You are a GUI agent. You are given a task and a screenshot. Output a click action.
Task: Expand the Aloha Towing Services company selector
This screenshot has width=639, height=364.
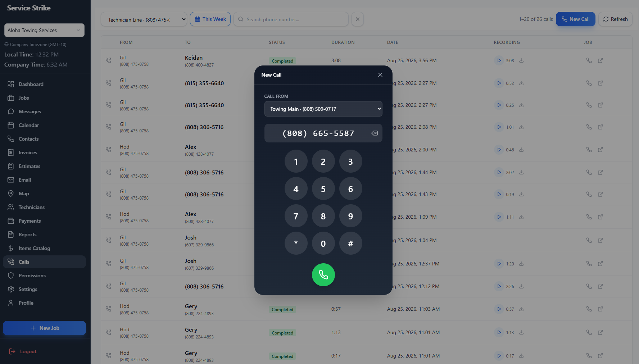coord(44,30)
